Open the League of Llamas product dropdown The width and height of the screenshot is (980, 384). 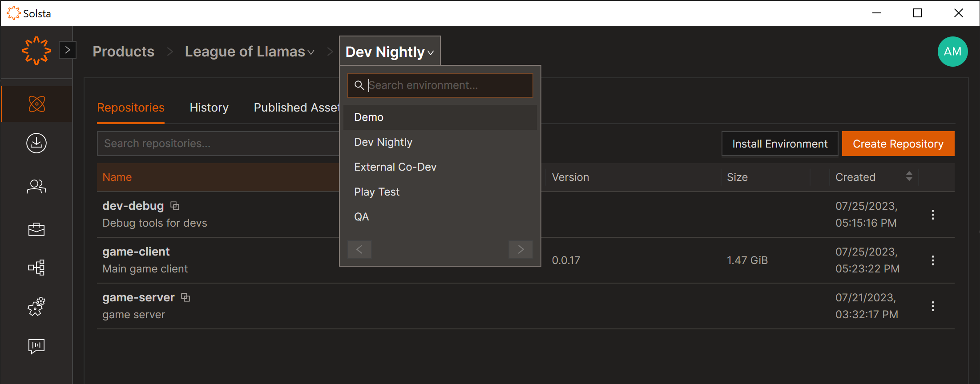250,52
